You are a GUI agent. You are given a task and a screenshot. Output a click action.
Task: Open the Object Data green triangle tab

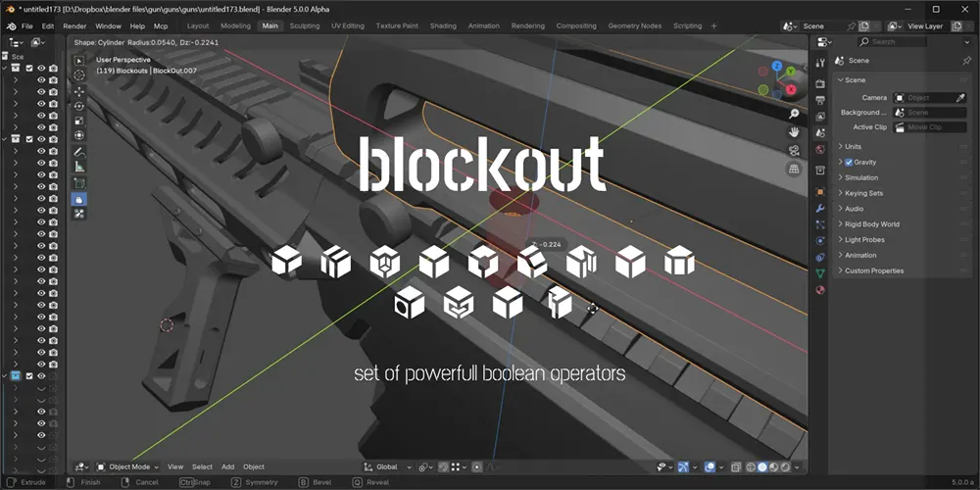[820, 273]
